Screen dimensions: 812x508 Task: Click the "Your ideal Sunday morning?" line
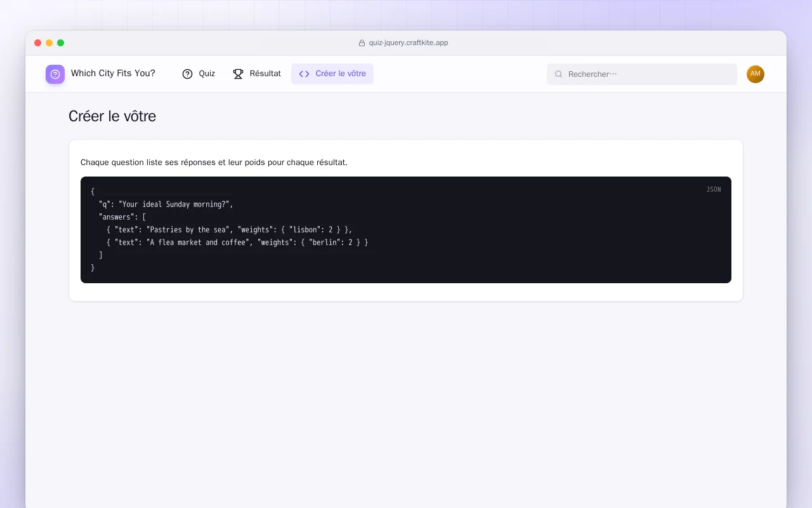click(x=166, y=204)
